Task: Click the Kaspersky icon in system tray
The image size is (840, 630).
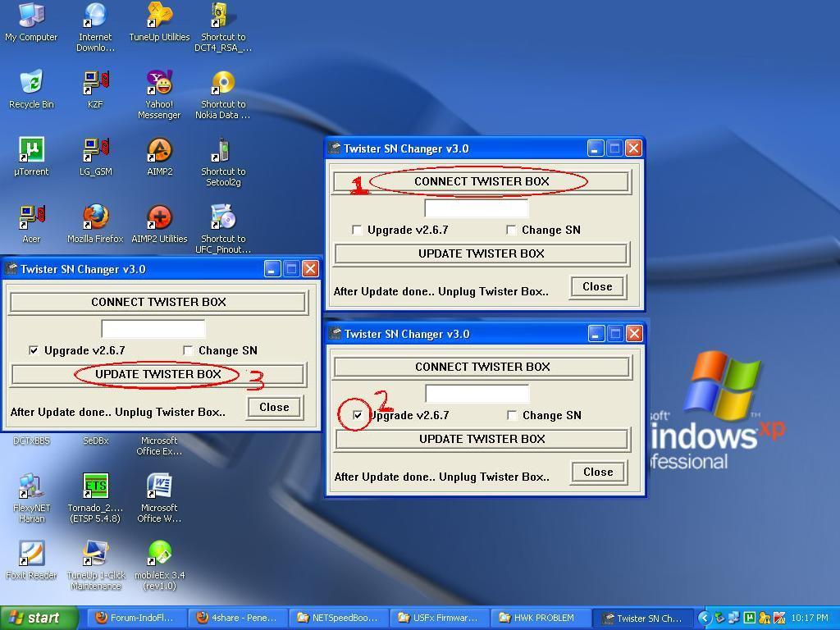Action: point(779,618)
